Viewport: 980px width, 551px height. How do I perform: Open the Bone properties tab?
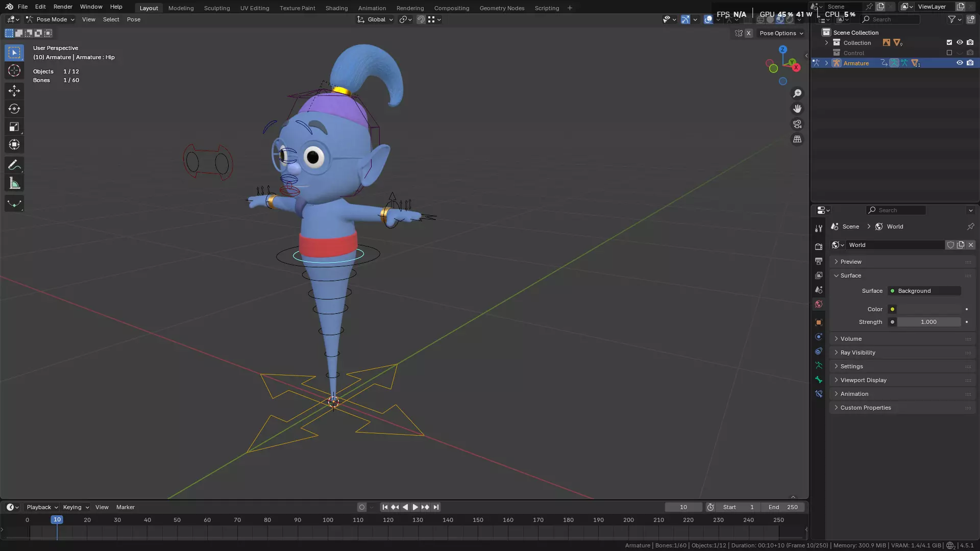819,380
